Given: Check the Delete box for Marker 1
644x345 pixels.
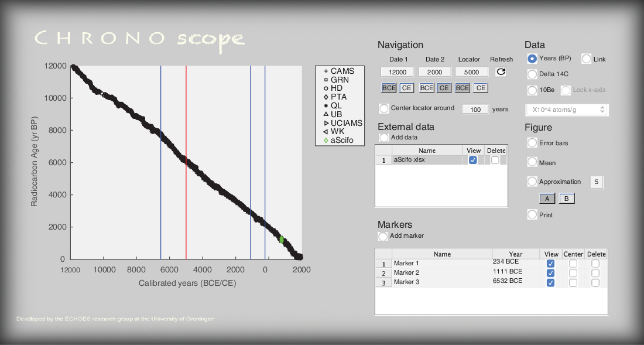Looking at the screenshot, I should pos(595,264).
